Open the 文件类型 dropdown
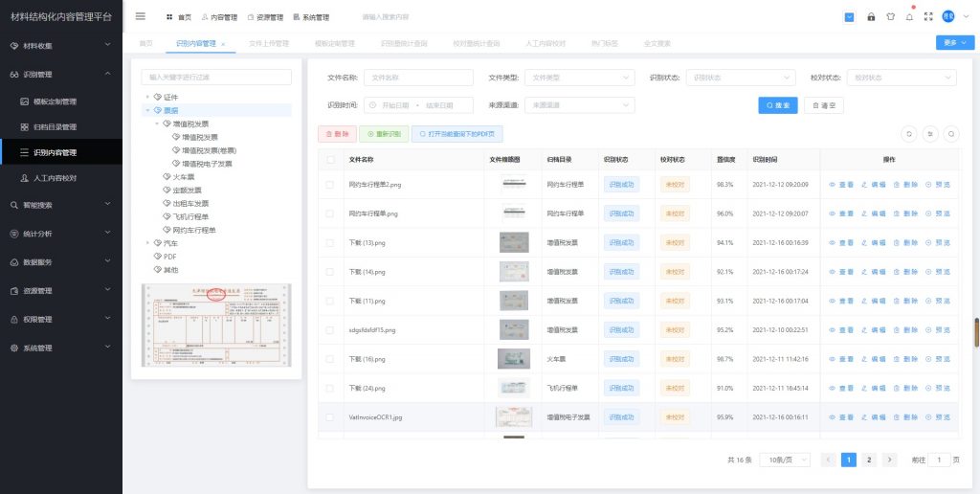This screenshot has width=980, height=494. 579,78
